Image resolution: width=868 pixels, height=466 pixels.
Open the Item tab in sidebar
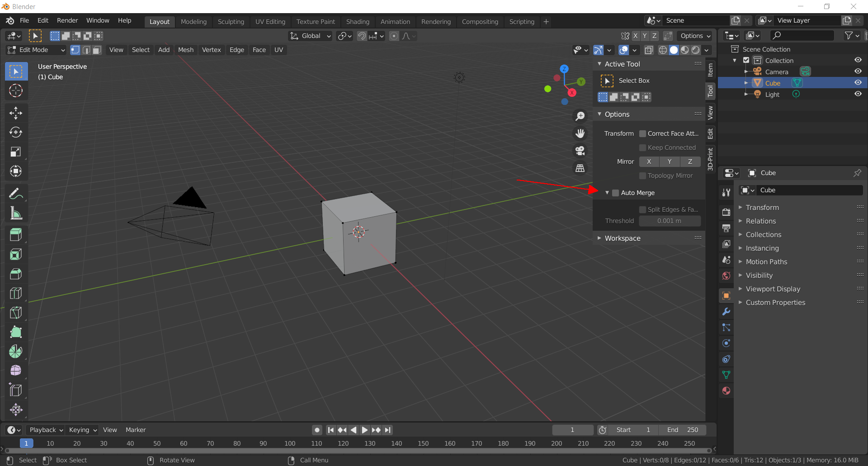[x=710, y=70]
